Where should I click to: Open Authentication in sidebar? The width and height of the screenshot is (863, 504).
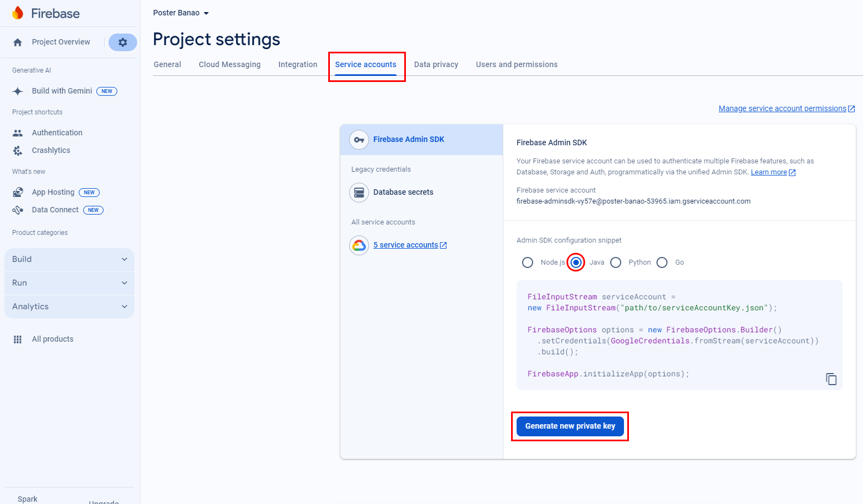(x=57, y=133)
